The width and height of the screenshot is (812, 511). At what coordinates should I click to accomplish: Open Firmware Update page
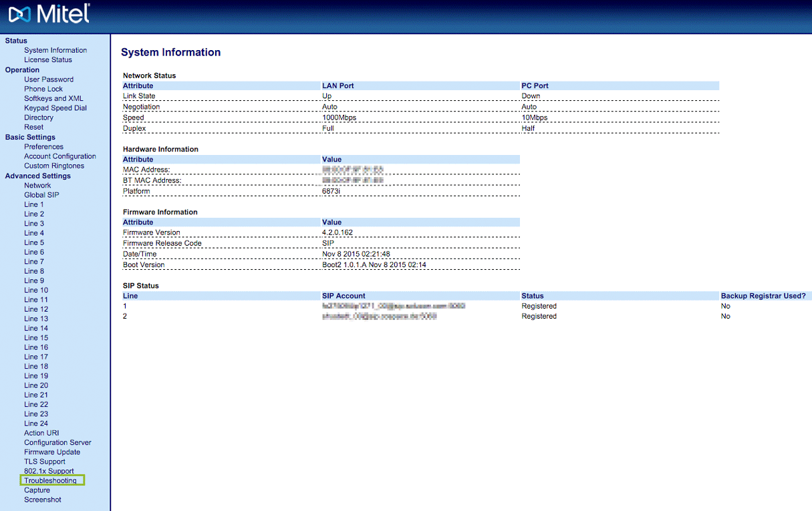click(52, 452)
